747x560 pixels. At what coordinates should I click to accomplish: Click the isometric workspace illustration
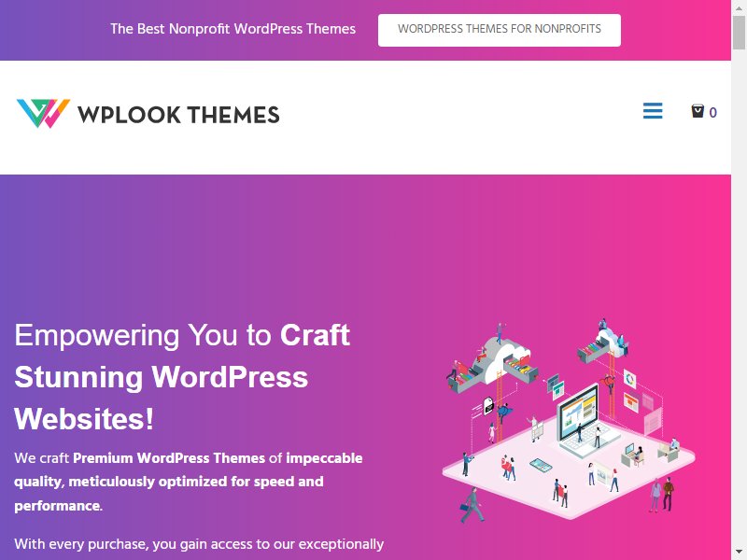click(x=569, y=420)
